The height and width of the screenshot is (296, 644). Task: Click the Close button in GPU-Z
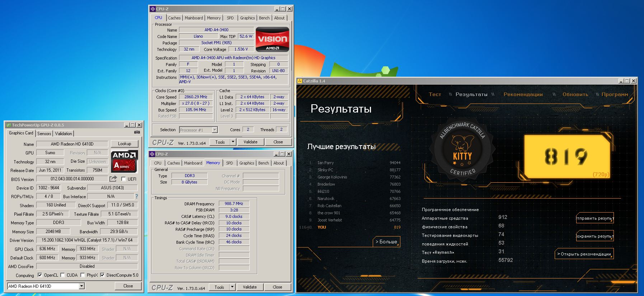[x=128, y=286]
